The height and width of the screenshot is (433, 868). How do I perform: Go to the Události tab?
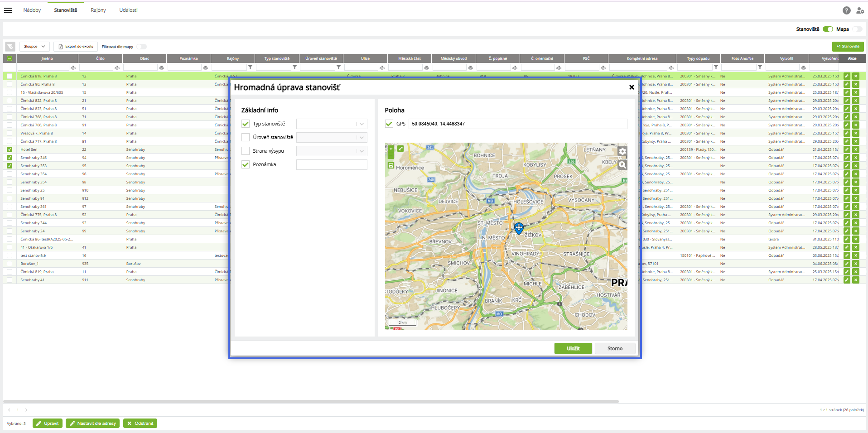tap(128, 10)
